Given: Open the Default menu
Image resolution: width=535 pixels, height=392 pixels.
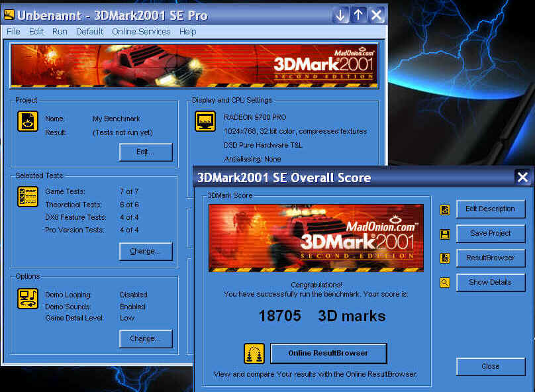Looking at the screenshot, I should click(89, 31).
